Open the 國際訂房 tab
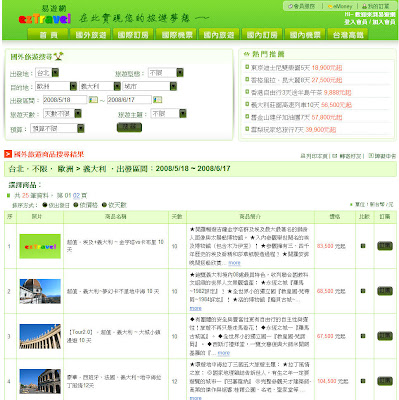The width and height of the screenshot is (399, 400). pos(133,35)
